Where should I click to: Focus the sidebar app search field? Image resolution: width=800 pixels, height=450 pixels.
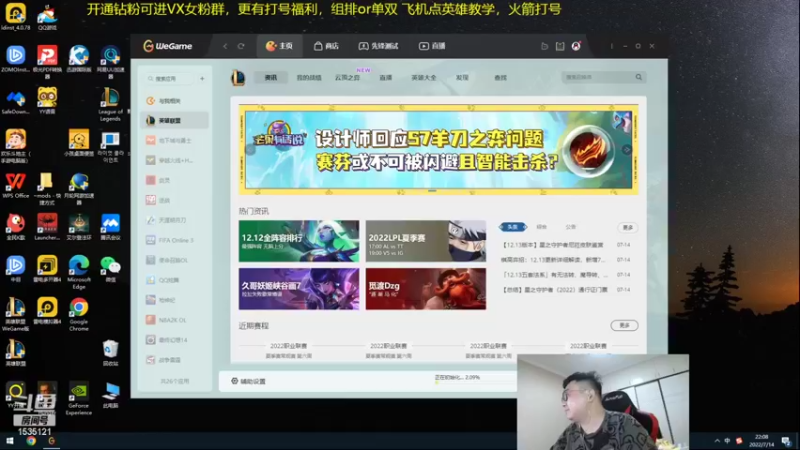click(170, 79)
